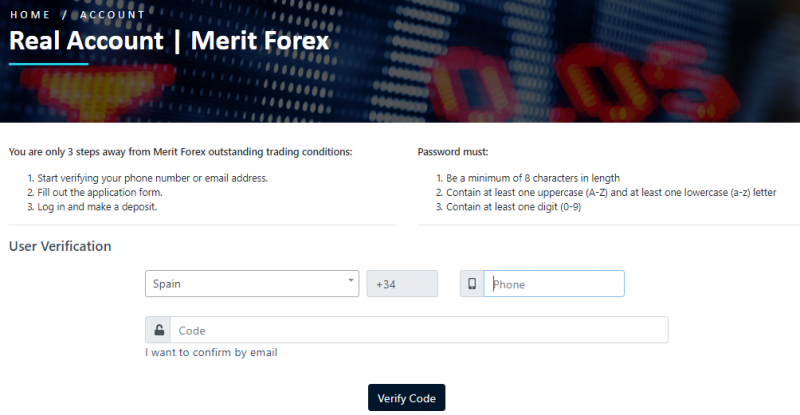Click the mobile phone icon beside Phone field
Screen dimensions: 800x415
point(472,284)
